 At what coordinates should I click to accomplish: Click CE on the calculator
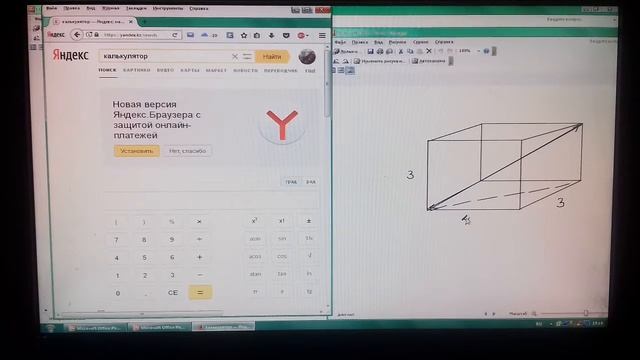tap(173, 293)
